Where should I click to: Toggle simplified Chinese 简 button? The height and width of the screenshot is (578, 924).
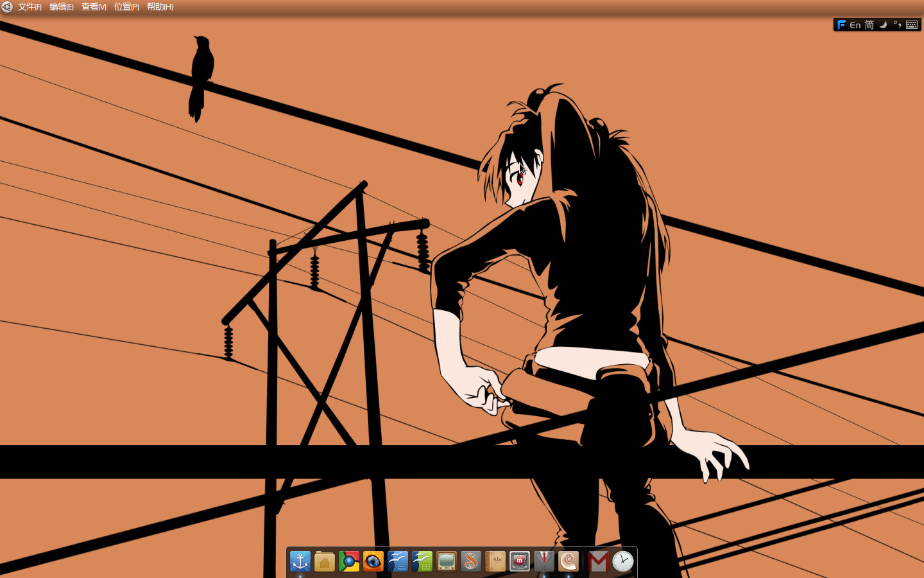[869, 25]
